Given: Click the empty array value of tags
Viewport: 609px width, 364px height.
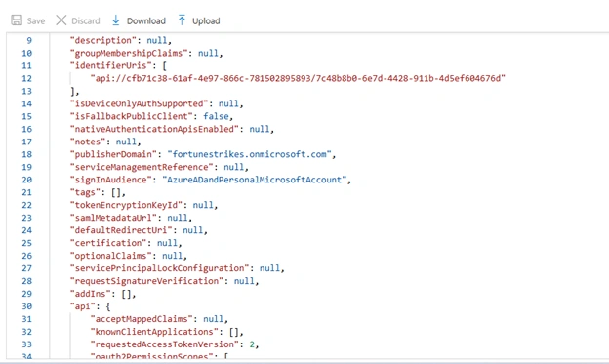Looking at the screenshot, I should pyautogui.click(x=116, y=192).
